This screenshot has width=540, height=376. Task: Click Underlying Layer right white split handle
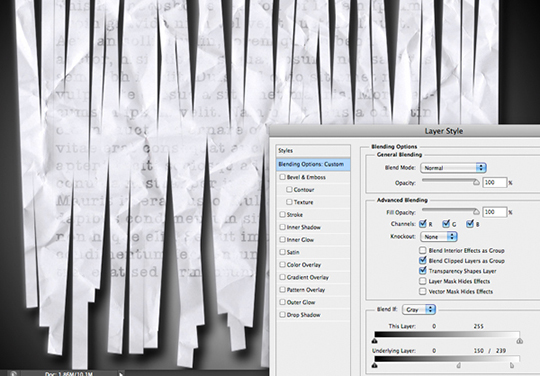point(512,365)
